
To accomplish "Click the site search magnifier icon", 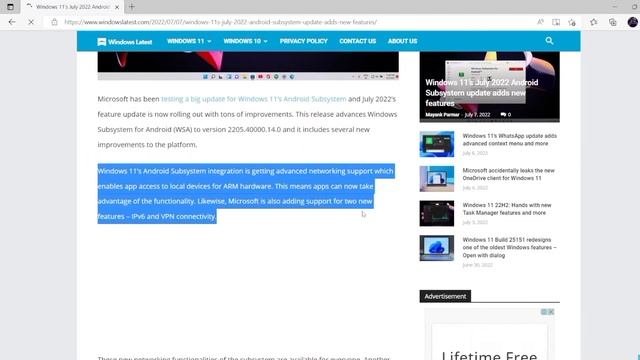I will (549, 40).
